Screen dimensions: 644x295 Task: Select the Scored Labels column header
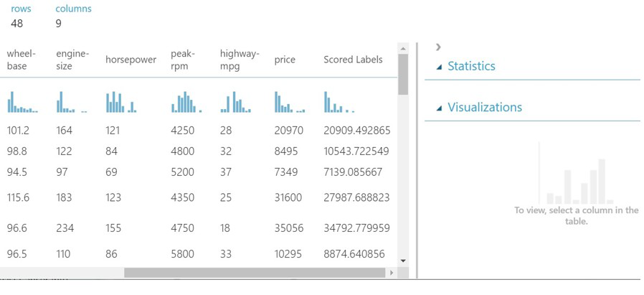353,60
